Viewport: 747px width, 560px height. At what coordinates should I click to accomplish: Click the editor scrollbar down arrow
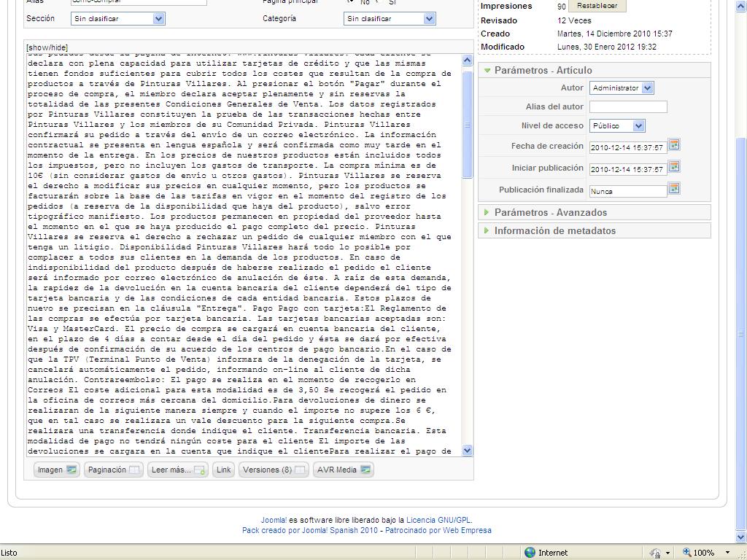(467, 450)
